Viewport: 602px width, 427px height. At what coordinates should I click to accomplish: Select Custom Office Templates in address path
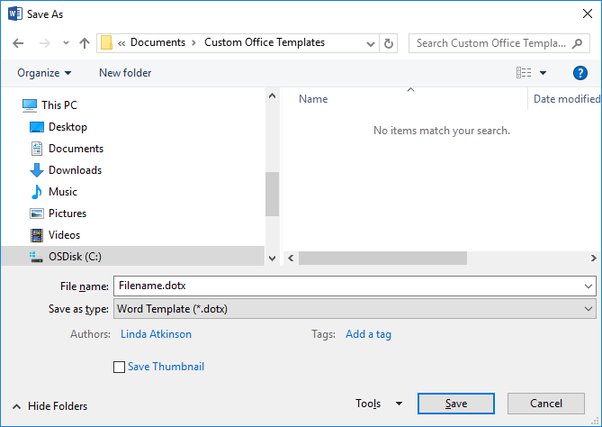pos(265,42)
